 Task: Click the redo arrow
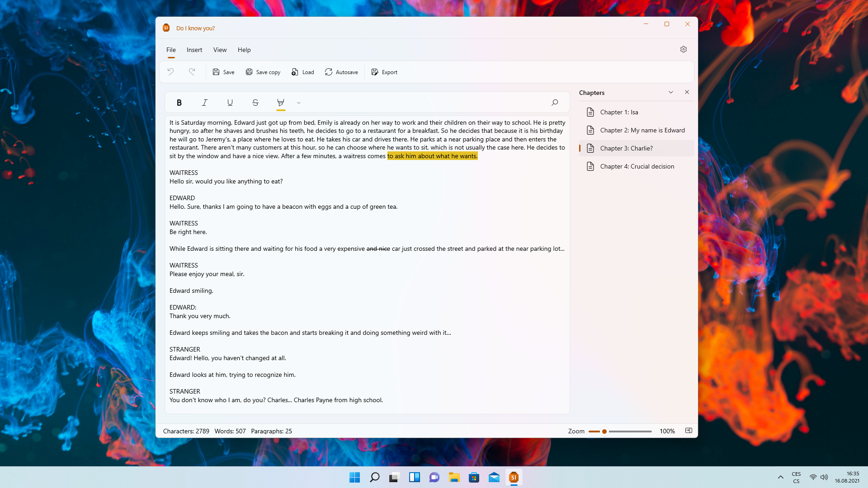(192, 72)
